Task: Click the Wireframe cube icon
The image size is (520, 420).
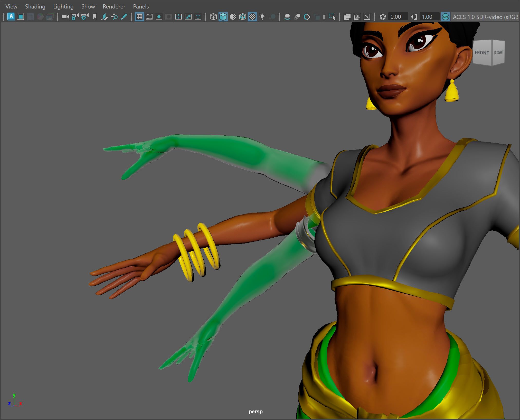Action: click(213, 17)
